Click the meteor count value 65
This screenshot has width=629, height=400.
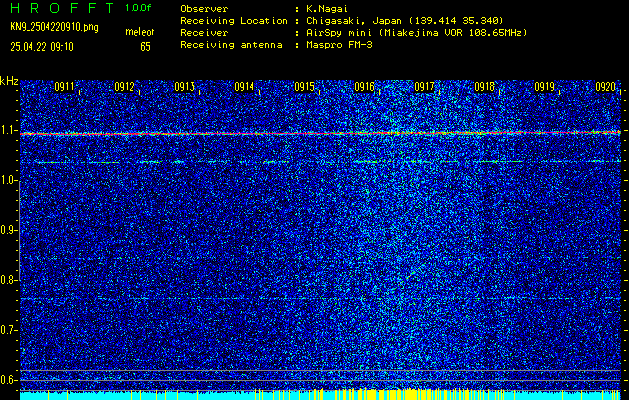pos(145,47)
